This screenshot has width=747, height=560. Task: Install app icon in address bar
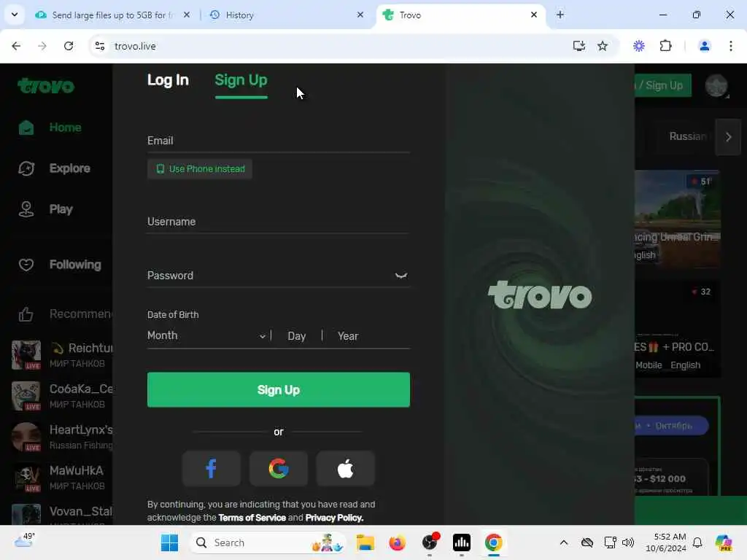(578, 46)
